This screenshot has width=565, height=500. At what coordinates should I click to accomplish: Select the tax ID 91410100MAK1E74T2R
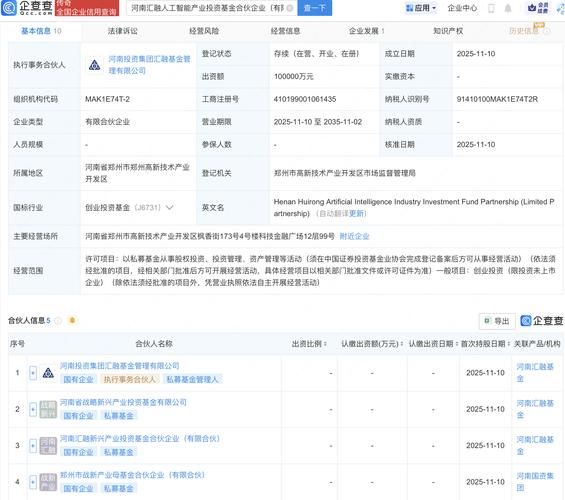tap(497, 99)
